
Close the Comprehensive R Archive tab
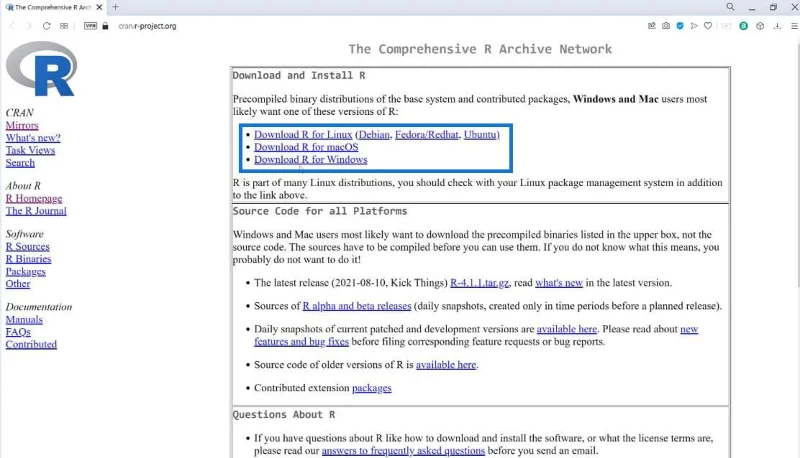[99, 7]
